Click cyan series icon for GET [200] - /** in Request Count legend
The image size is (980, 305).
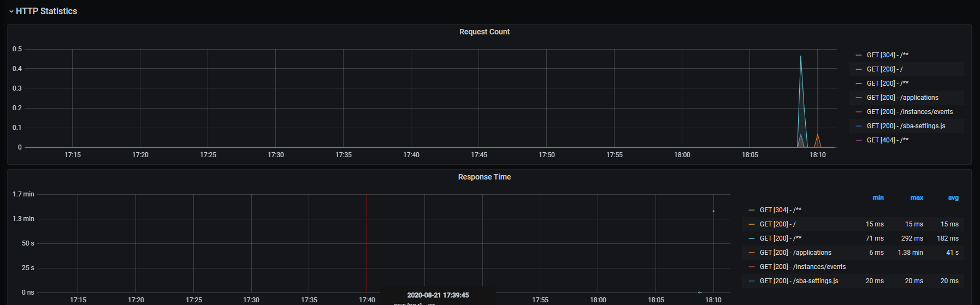click(859, 83)
